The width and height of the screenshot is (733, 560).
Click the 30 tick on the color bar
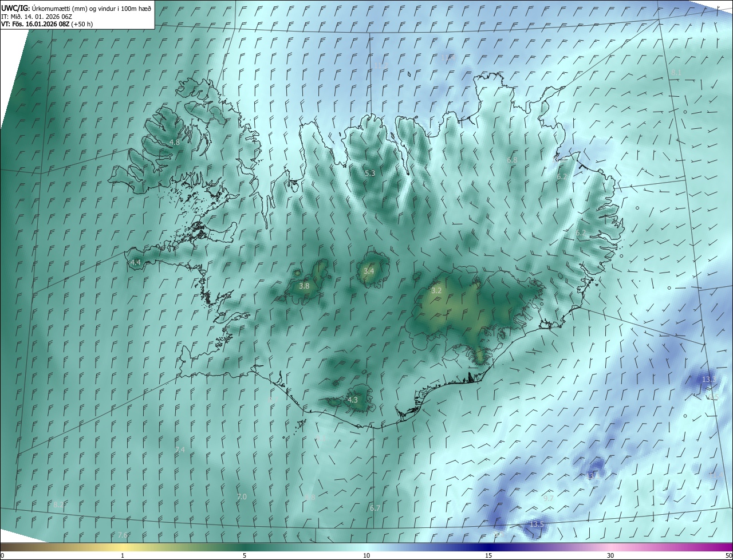tap(610, 555)
